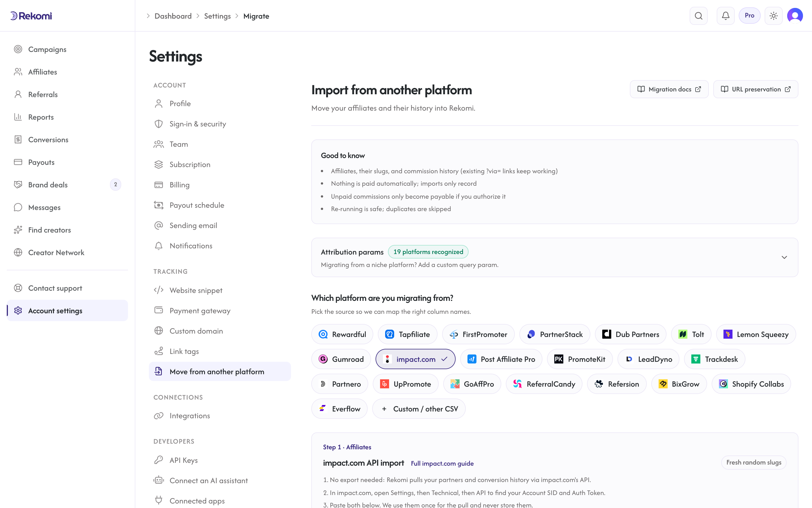Open Website snippet tracking settings
The image size is (812, 508).
(220, 290)
